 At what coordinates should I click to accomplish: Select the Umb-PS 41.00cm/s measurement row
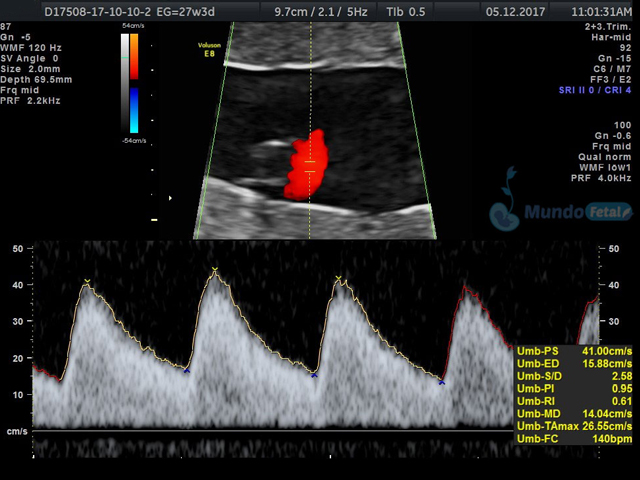[x=573, y=351]
